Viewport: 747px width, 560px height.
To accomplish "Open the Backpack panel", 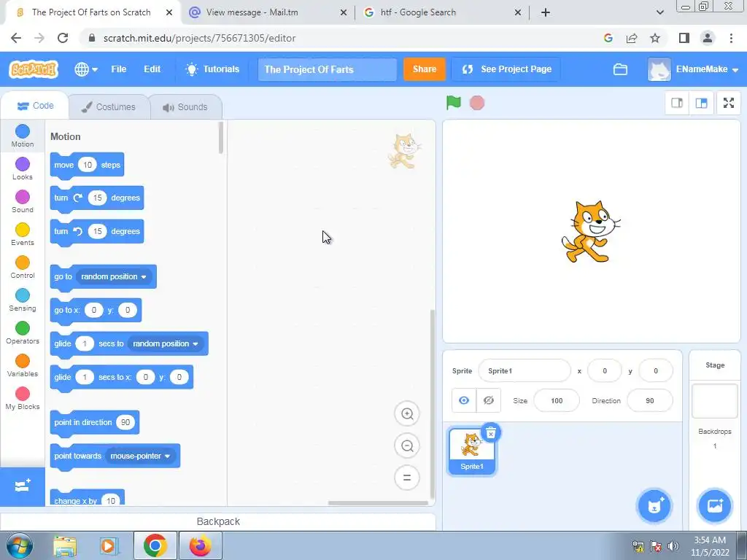I will click(218, 521).
